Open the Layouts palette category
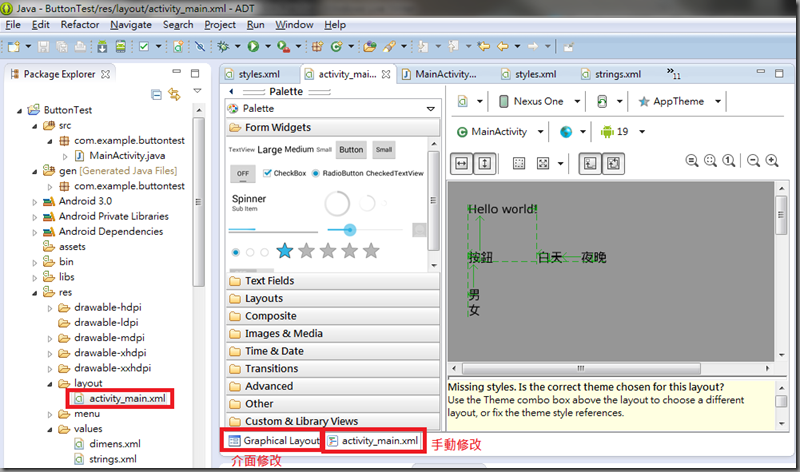 (333, 299)
